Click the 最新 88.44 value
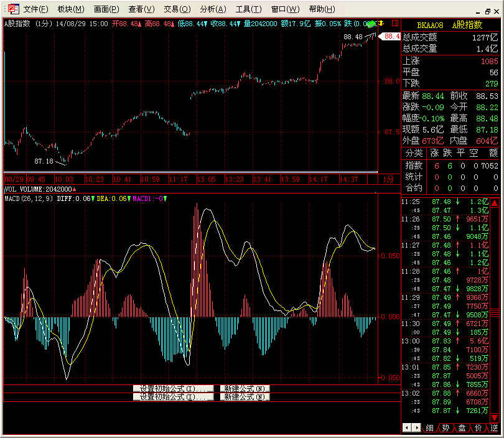Viewport: 504px width, 438px height. point(432,96)
